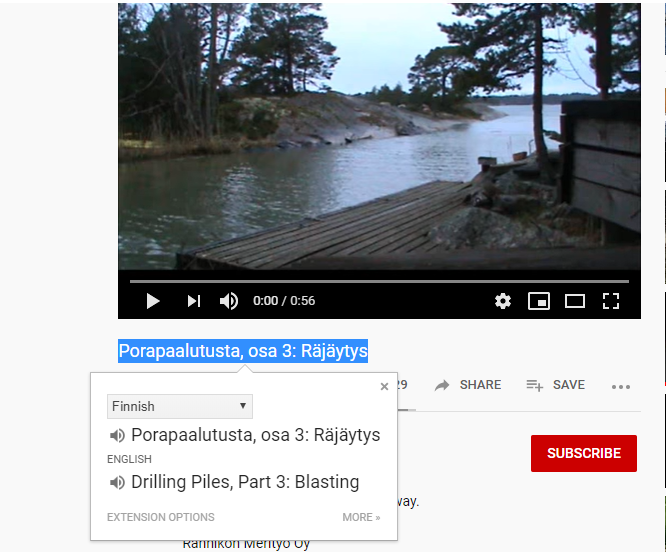Image resolution: width=666 pixels, height=552 pixels.
Task: Click the video frame showing the dock
Action: click(x=379, y=136)
